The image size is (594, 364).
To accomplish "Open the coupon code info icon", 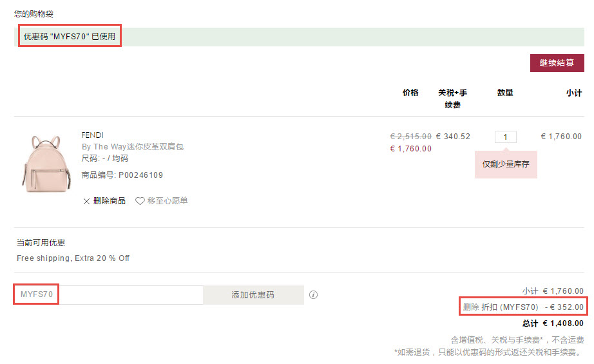I will (x=313, y=294).
